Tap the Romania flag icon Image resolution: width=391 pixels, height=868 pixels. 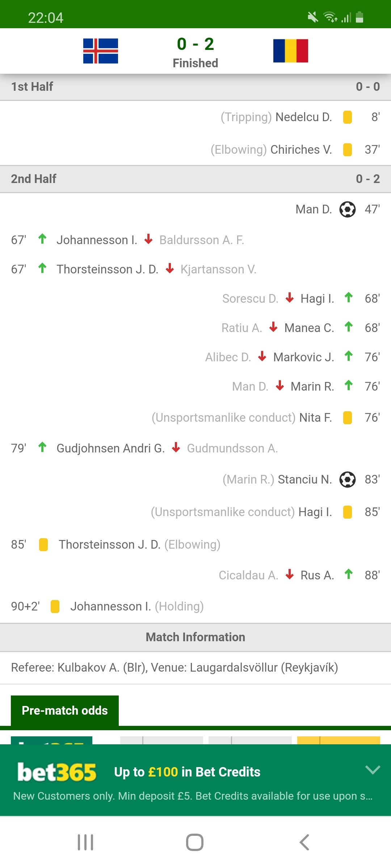[291, 51]
